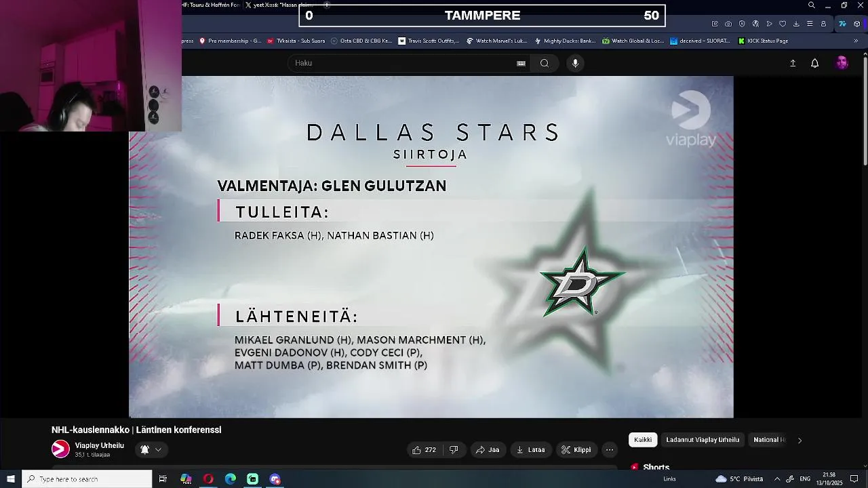Screen dimensions: 868x488
Task: Open the Windows Start menu
Action: point(11,479)
